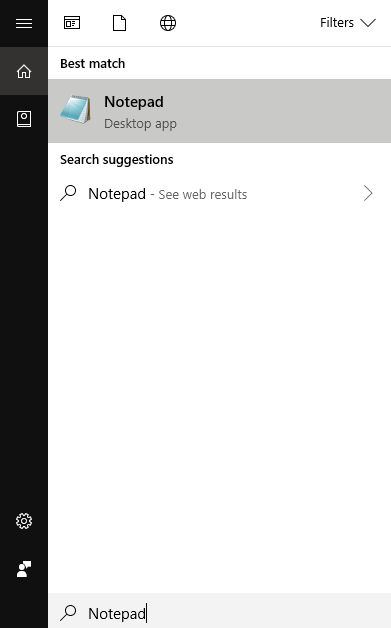Open the Cortana Notebook icon

24,119
